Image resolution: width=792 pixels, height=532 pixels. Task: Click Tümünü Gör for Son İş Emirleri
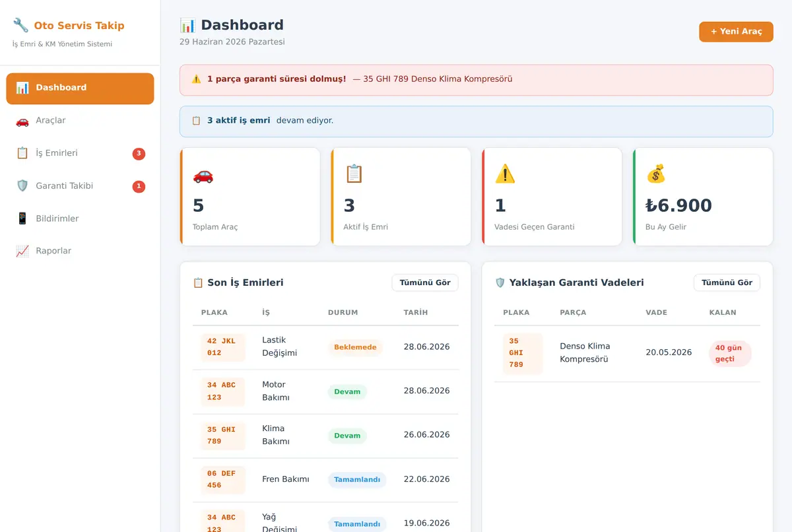pos(425,283)
